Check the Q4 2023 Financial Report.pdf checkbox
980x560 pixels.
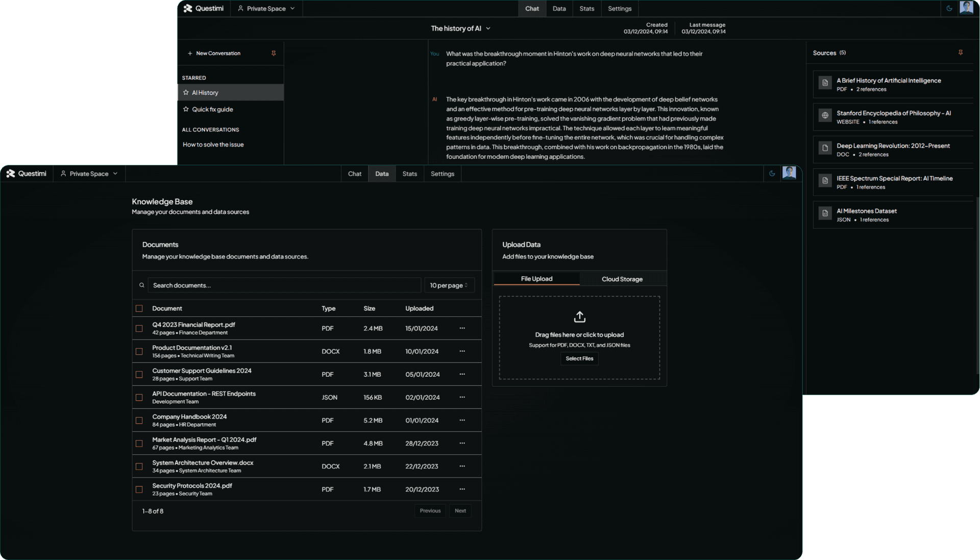[x=139, y=328]
